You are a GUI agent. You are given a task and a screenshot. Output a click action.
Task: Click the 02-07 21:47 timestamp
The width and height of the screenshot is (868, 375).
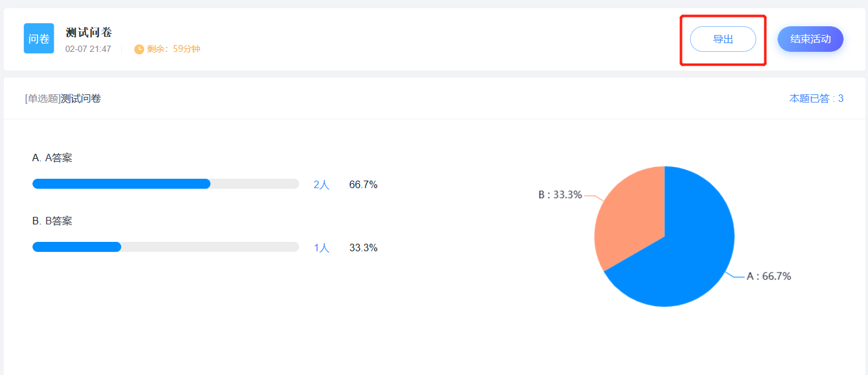(88, 49)
